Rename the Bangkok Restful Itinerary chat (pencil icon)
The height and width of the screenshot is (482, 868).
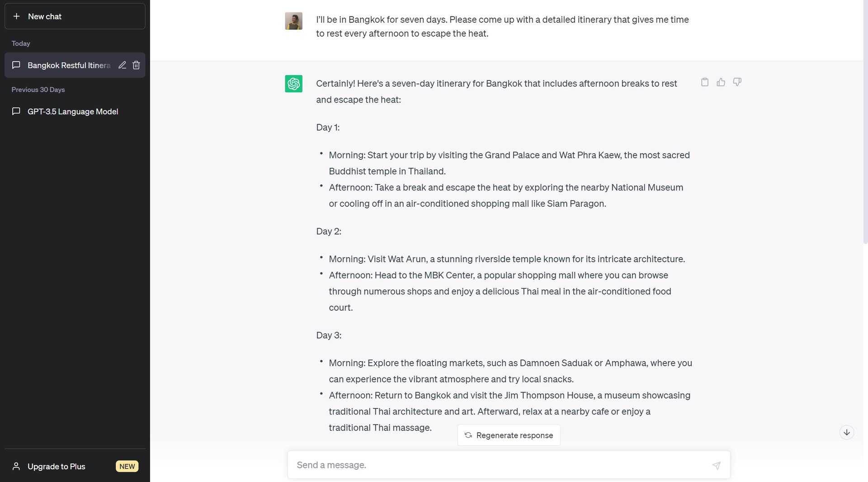pyautogui.click(x=122, y=65)
